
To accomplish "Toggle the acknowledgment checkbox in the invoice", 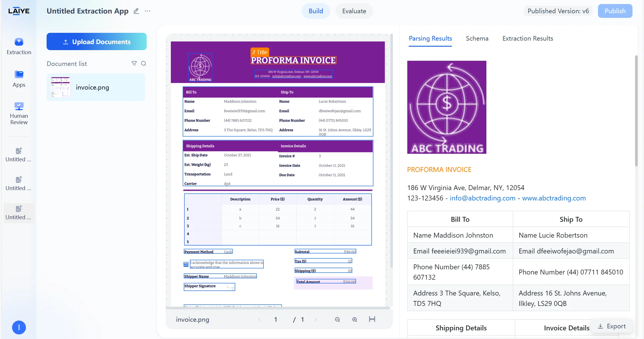I will 186,264.
